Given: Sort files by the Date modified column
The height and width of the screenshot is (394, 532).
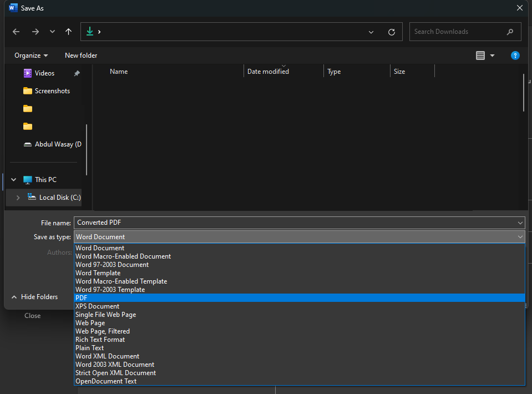Looking at the screenshot, I should pyautogui.click(x=268, y=72).
